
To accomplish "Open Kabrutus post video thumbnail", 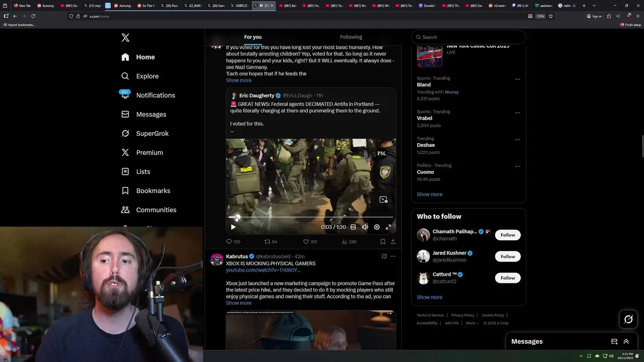I will click(x=311, y=330).
